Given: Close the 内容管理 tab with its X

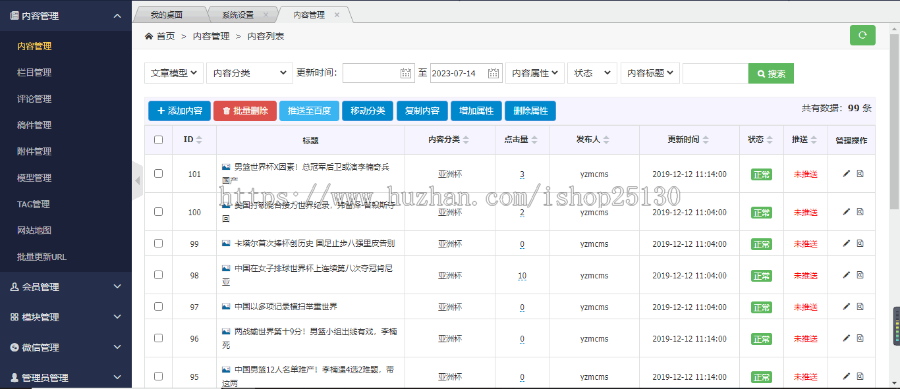Looking at the screenshot, I should pyautogui.click(x=336, y=14).
